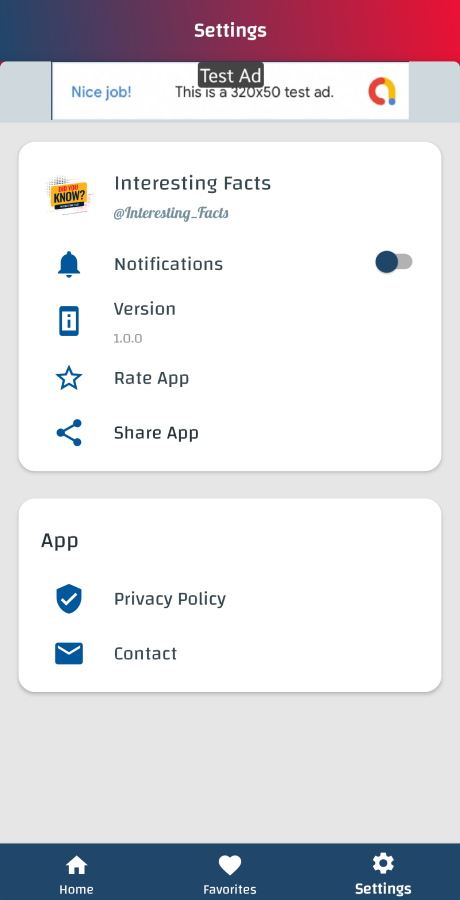
Task: Open the Home tab label
Action: pyautogui.click(x=76, y=890)
